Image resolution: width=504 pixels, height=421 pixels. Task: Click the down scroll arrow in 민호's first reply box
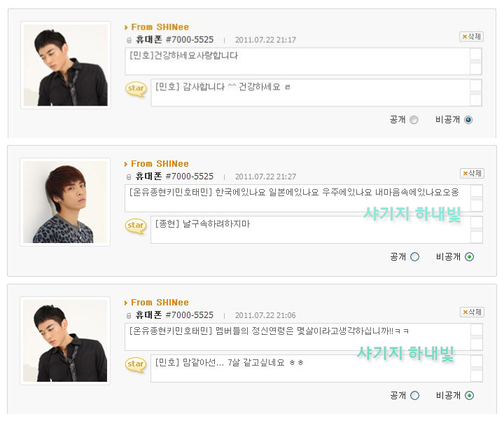pos(476,99)
